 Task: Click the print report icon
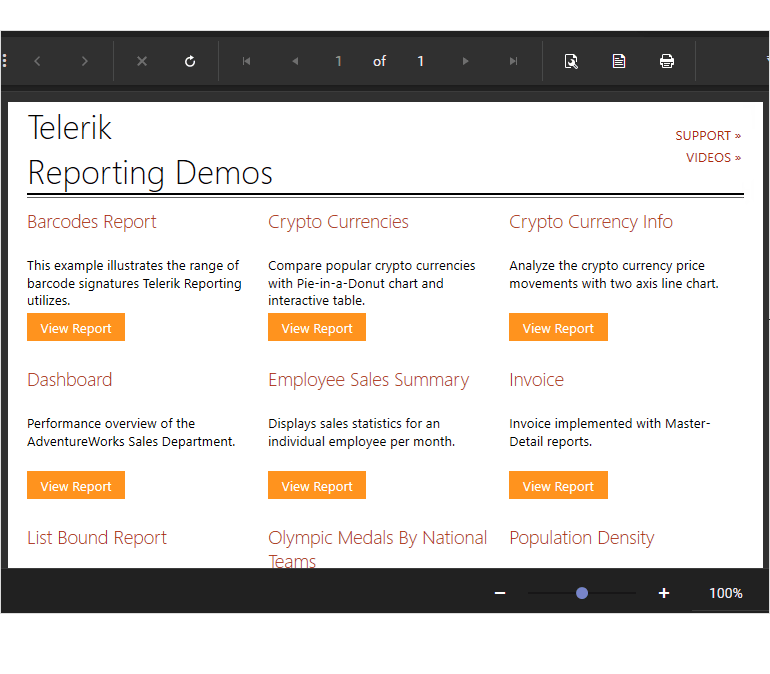[x=666, y=61]
